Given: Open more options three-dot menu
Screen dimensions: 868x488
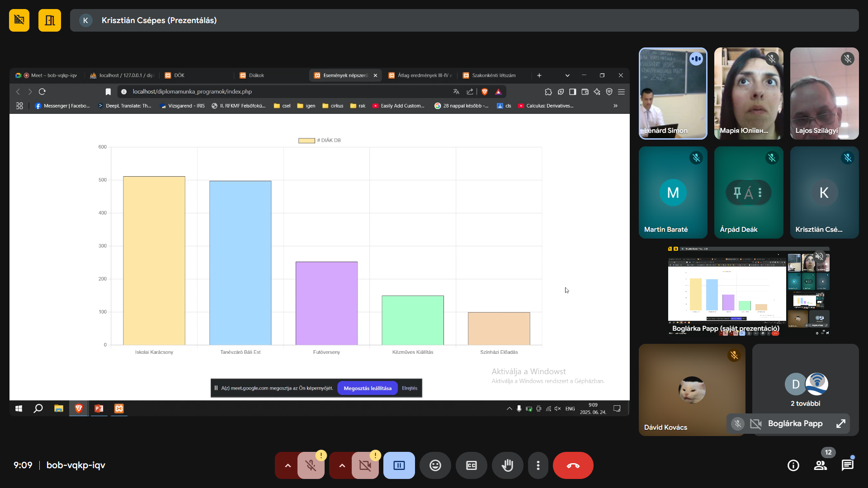Looking at the screenshot, I should (x=538, y=465).
